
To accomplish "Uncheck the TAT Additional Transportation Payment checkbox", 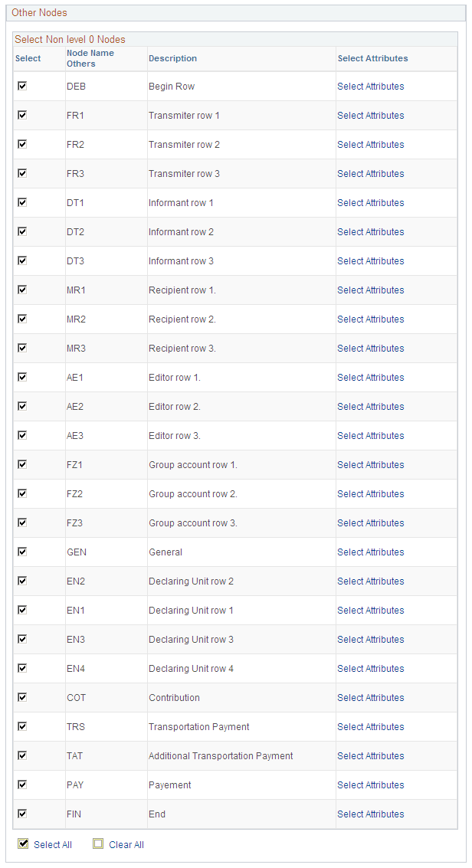I will [x=22, y=755].
